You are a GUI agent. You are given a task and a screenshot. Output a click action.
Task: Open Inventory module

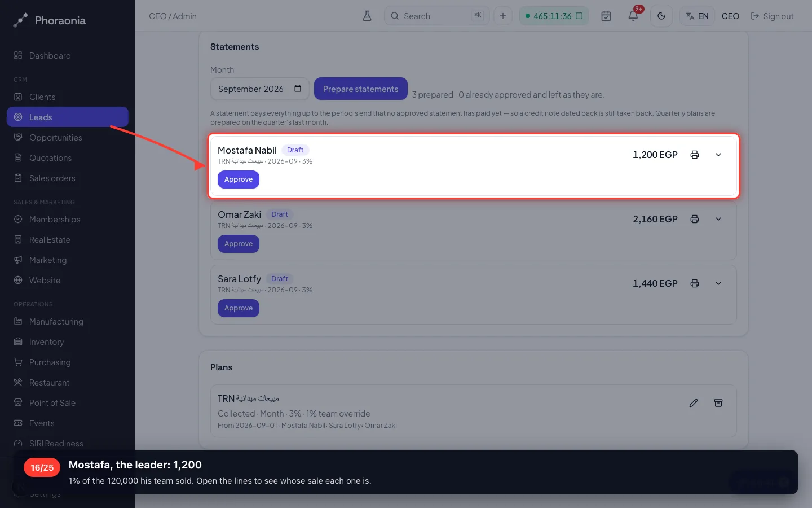pyautogui.click(x=68, y=341)
